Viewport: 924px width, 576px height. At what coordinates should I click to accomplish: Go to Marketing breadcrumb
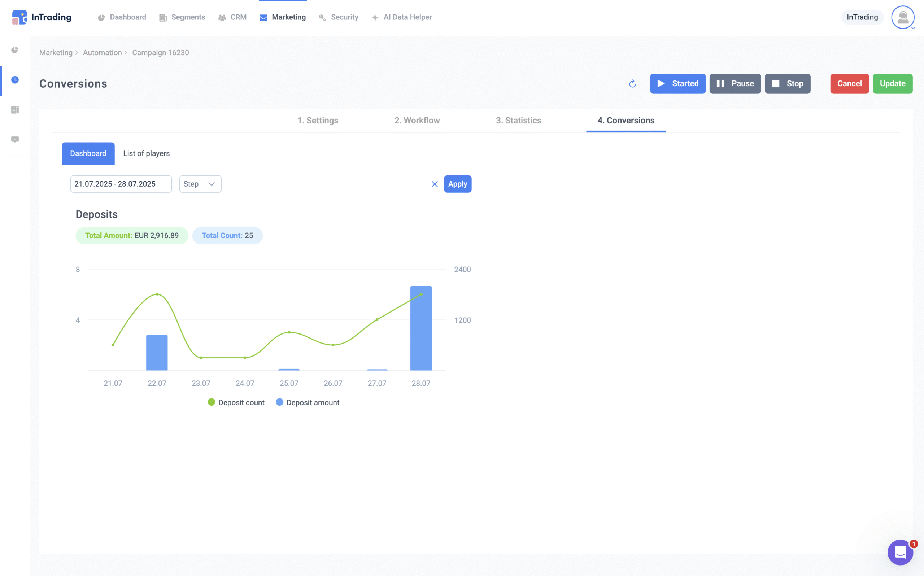point(56,53)
